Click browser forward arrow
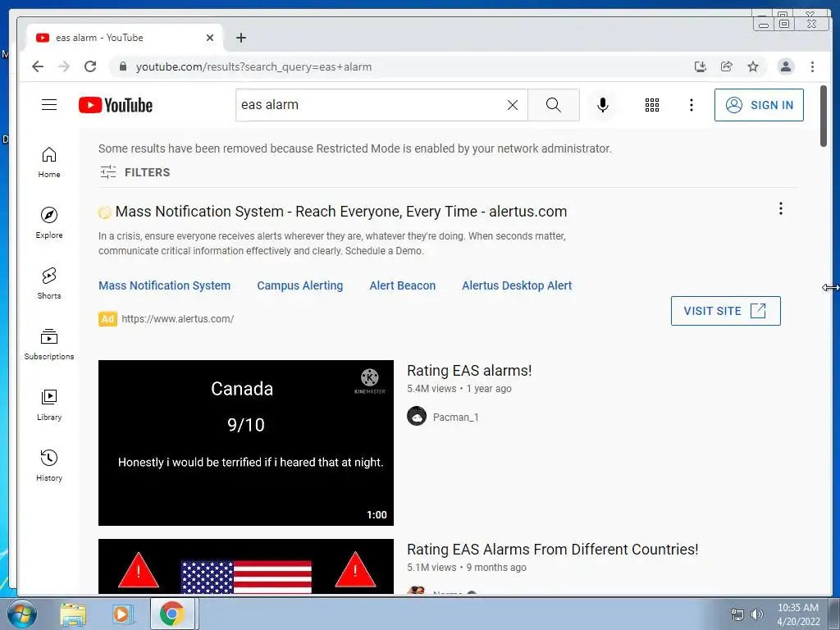Viewport: 840px width, 630px height. pyautogui.click(x=64, y=66)
